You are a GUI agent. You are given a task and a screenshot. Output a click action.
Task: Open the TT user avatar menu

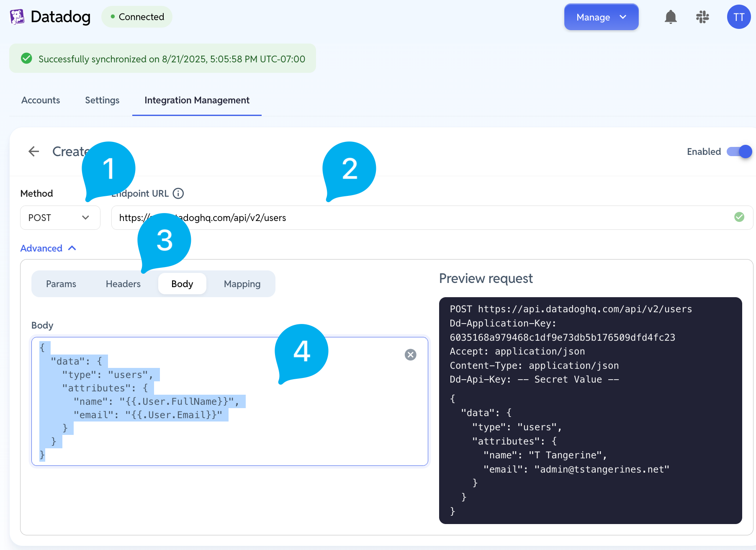click(x=739, y=17)
